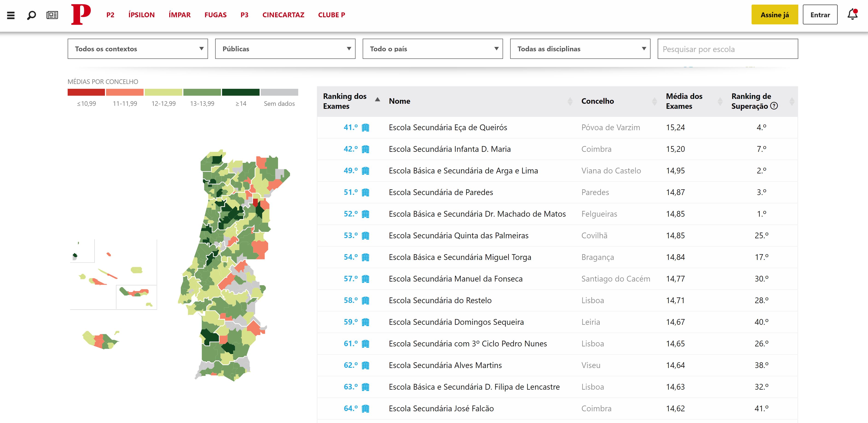Expand the Todos os contextos dropdown
This screenshot has height=423, width=868.
[137, 49]
